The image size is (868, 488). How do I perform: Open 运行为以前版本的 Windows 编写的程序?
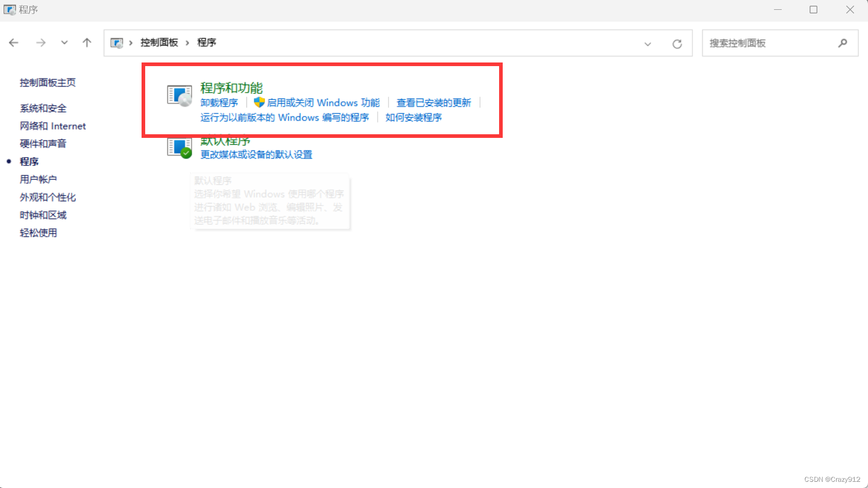tap(285, 118)
